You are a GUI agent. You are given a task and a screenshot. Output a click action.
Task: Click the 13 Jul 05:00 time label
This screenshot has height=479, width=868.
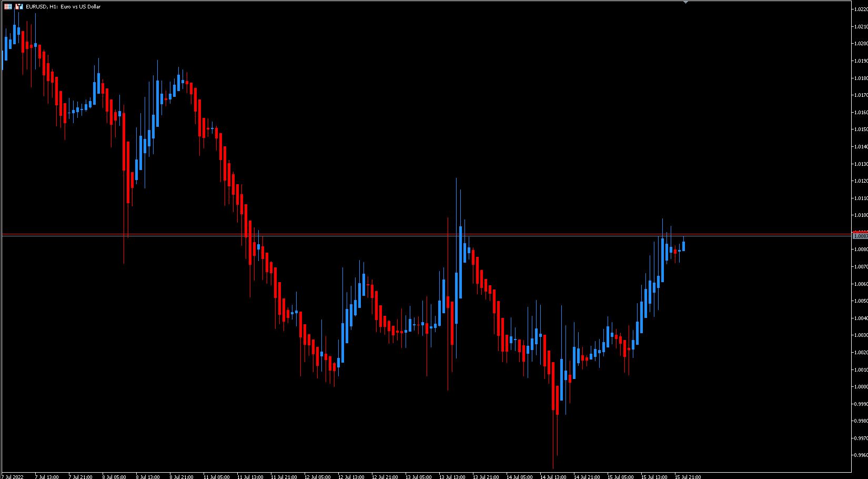coord(419,477)
